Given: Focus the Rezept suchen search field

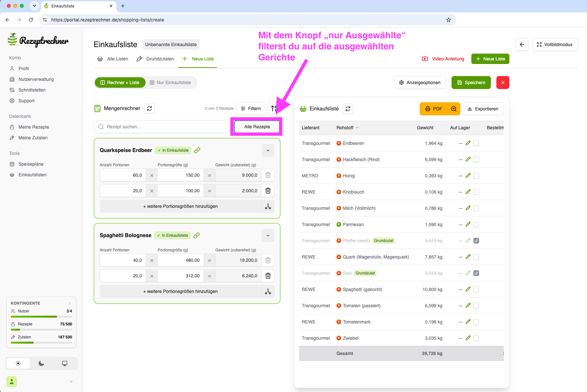Looking at the screenshot, I should coord(161,127).
